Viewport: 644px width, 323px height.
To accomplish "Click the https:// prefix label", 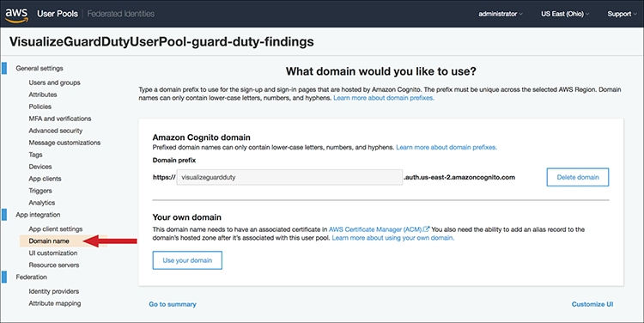I will pos(164,177).
